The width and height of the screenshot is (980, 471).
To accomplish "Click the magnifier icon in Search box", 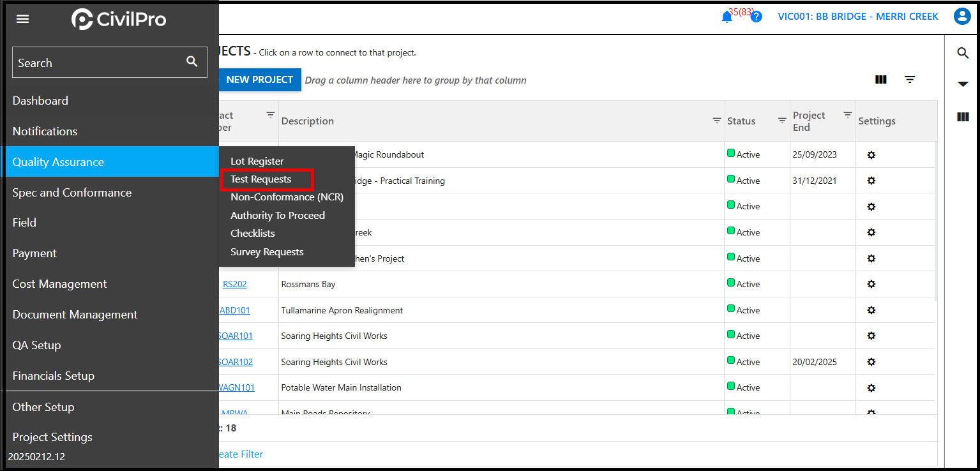I will point(192,62).
